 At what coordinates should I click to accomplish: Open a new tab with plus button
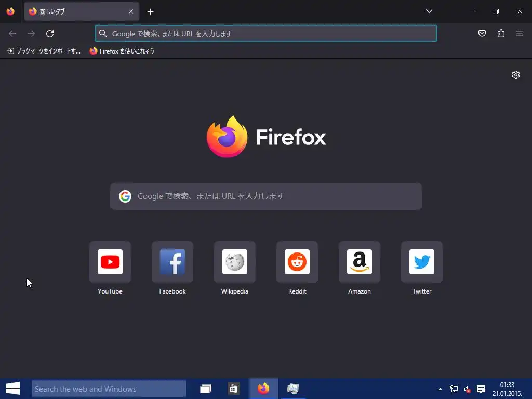tap(150, 12)
